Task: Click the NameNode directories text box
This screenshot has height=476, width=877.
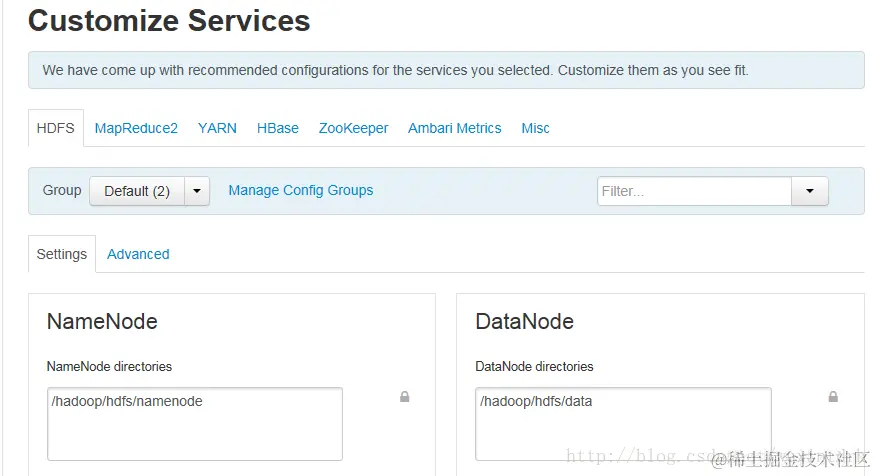Action: click(195, 424)
